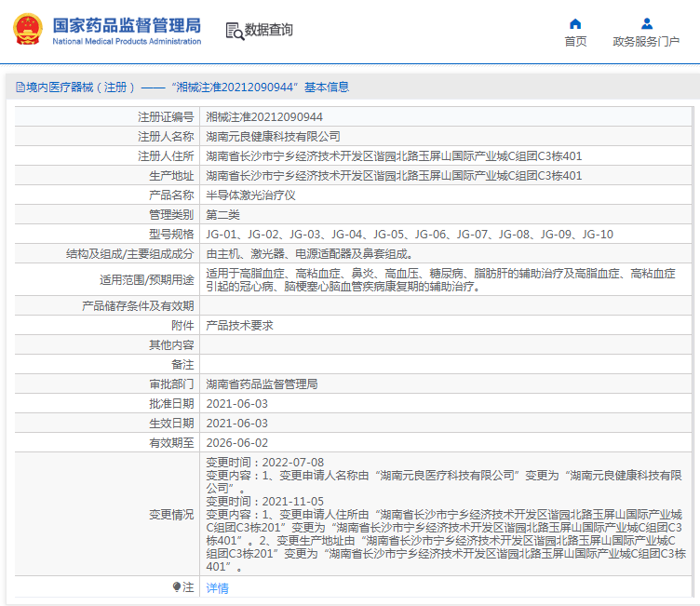Click the 适用范围/预期用途 label
700x606 pixels.
pos(147,280)
